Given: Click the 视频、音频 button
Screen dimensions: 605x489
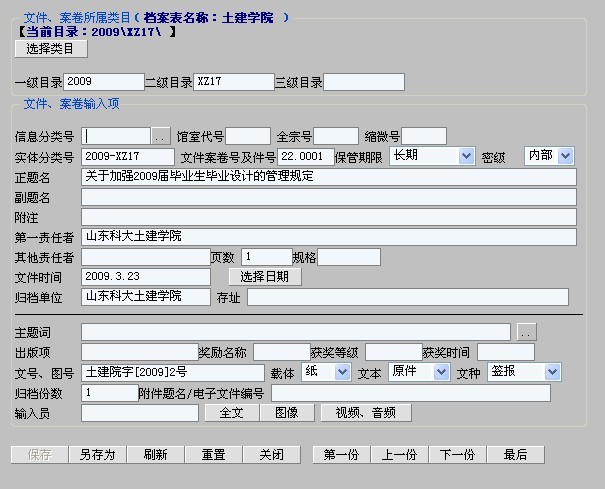Looking at the screenshot, I should (366, 413).
